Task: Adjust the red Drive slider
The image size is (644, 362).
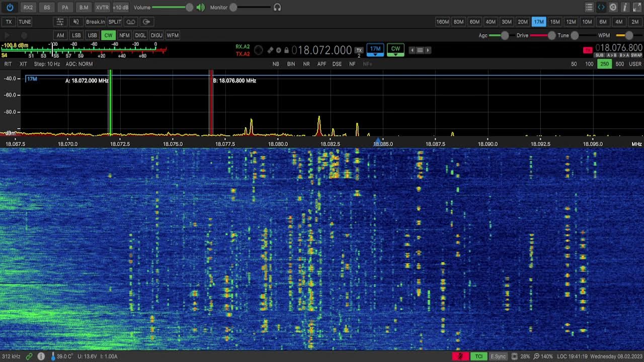Action: pos(542,35)
